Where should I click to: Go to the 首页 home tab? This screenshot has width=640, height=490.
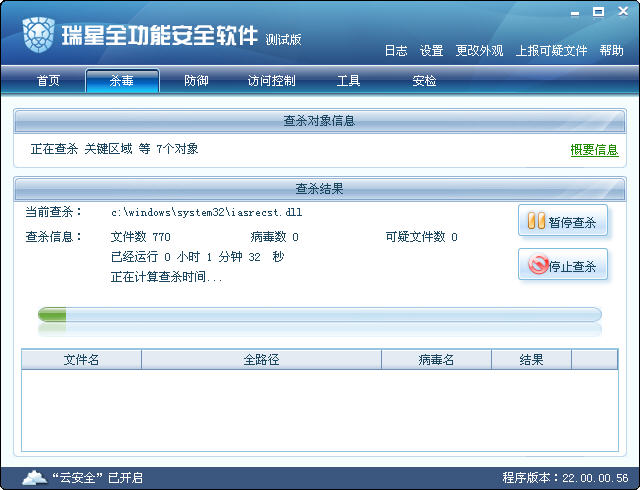tap(48, 80)
